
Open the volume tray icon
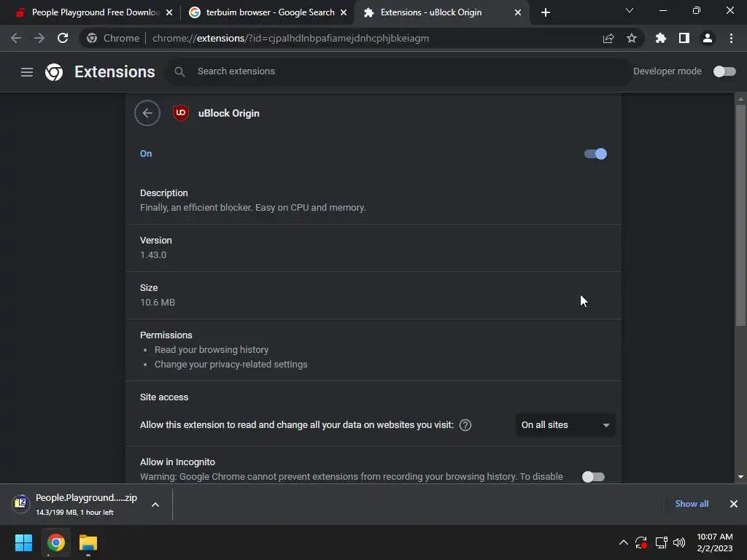679,542
